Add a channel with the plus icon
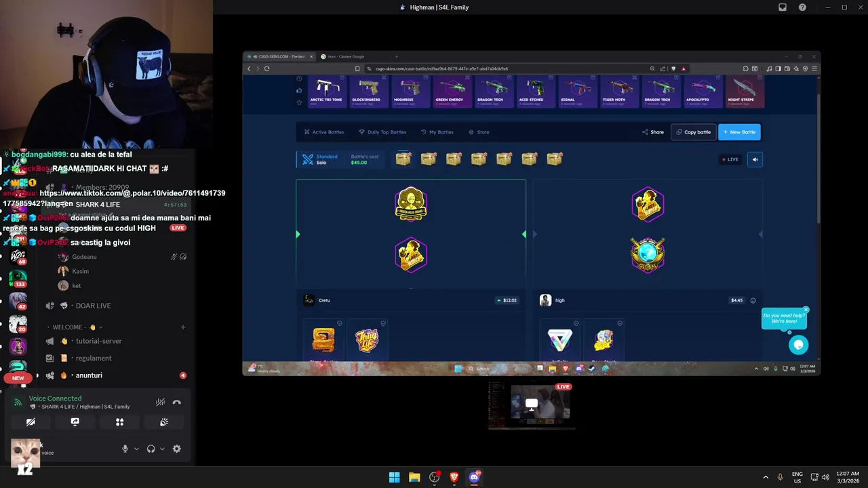868x488 pixels. click(183, 327)
